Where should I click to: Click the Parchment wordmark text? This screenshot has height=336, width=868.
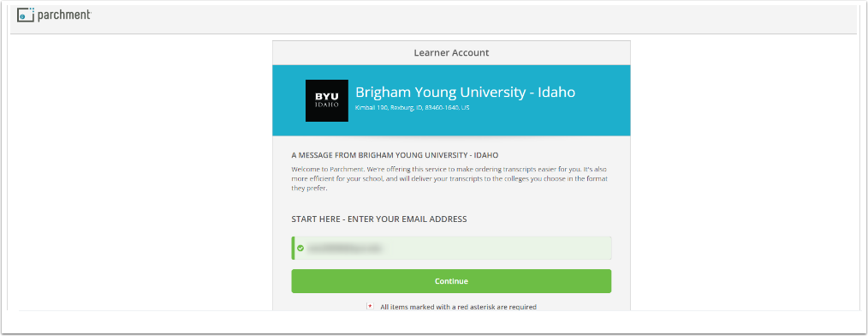(64, 15)
